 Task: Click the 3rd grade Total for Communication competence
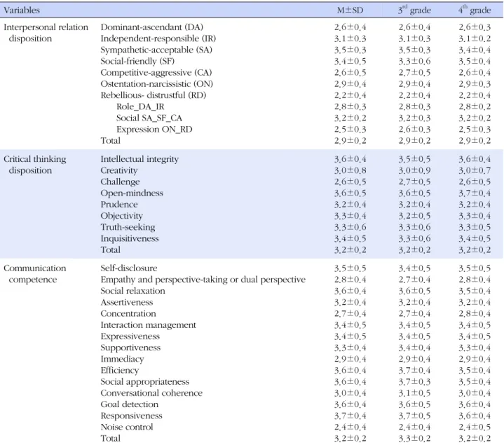click(x=414, y=439)
